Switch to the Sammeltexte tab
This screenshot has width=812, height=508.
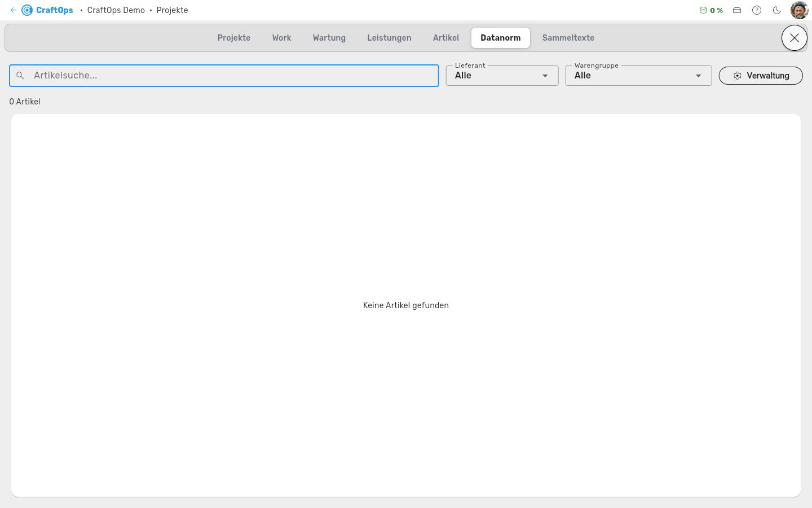click(x=568, y=38)
